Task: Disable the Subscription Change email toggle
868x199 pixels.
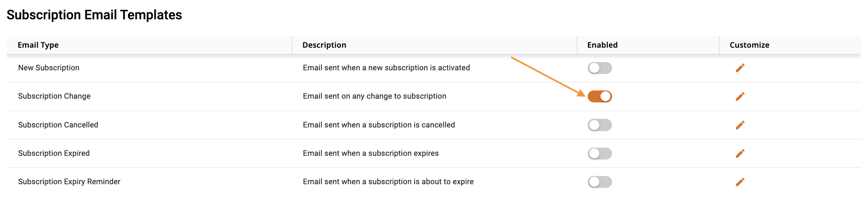Action: point(600,96)
